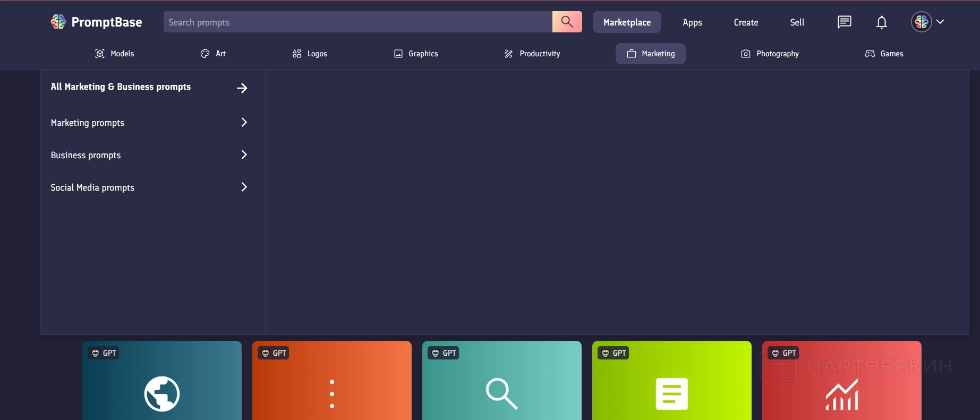Click GPT badge on green document card

coord(613,353)
